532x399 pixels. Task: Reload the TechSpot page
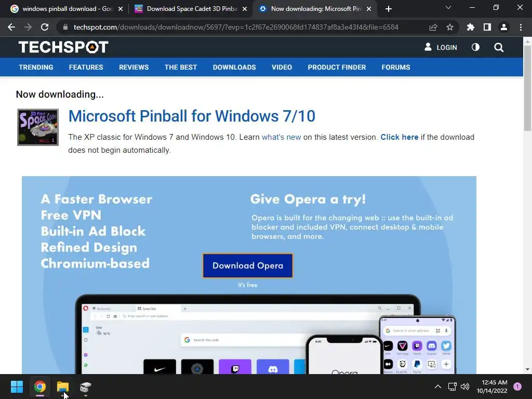tap(45, 27)
